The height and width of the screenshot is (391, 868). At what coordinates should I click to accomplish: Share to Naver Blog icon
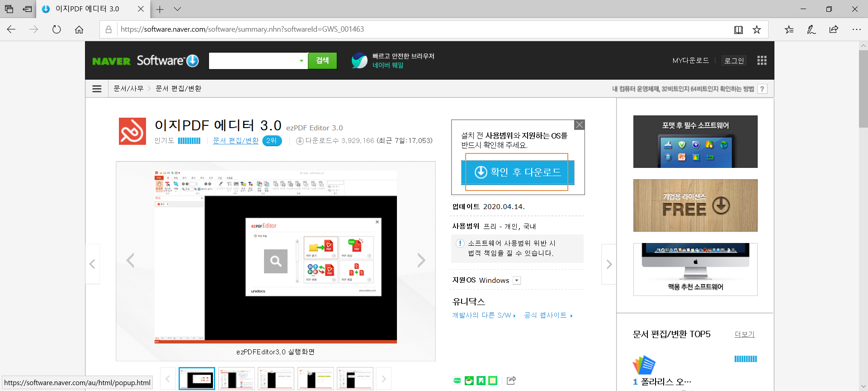point(457,381)
